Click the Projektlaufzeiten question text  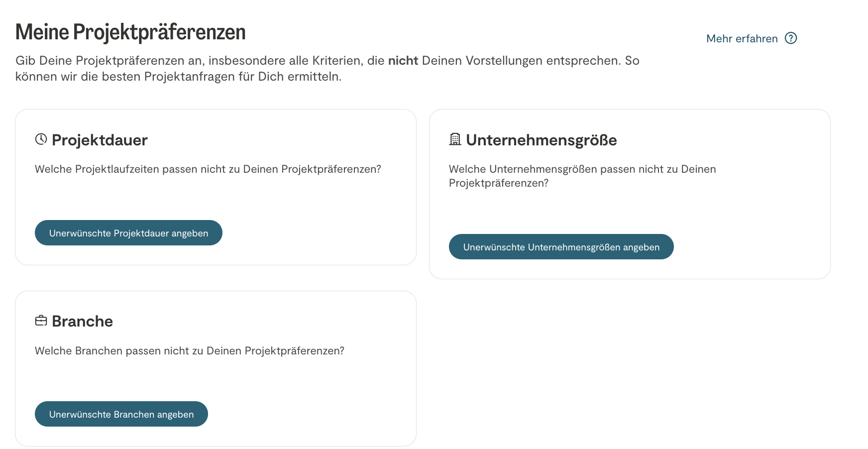[x=208, y=169]
